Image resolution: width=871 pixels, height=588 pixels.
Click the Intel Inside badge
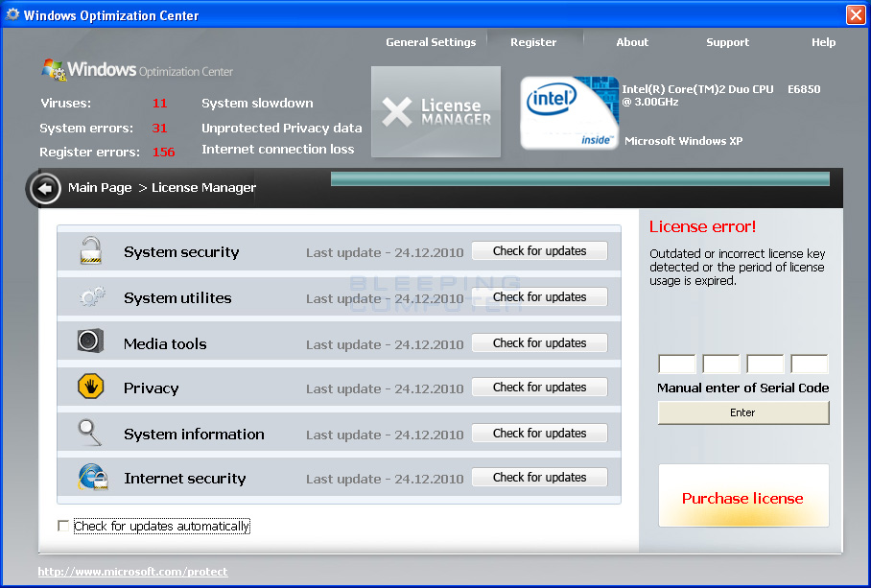[569, 112]
